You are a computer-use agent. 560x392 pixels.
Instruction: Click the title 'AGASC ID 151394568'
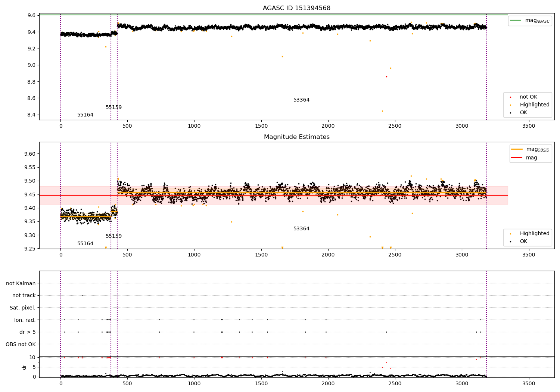(296, 8)
